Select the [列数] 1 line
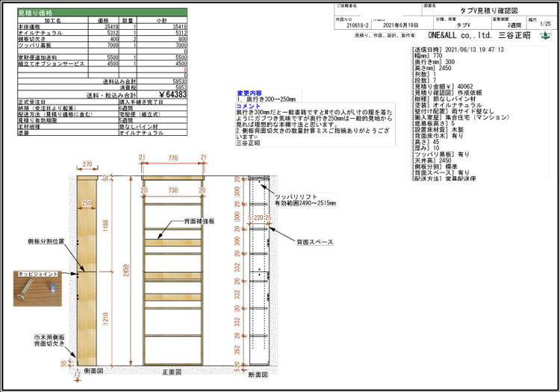This screenshot has height=392, width=560. (423, 74)
